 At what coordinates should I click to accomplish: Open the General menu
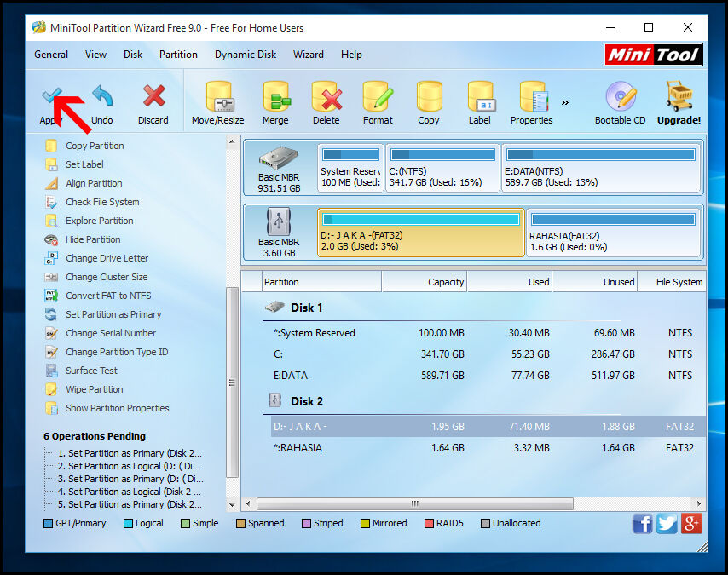point(51,55)
